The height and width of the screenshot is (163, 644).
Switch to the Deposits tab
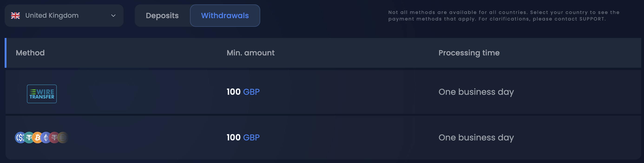162,15
